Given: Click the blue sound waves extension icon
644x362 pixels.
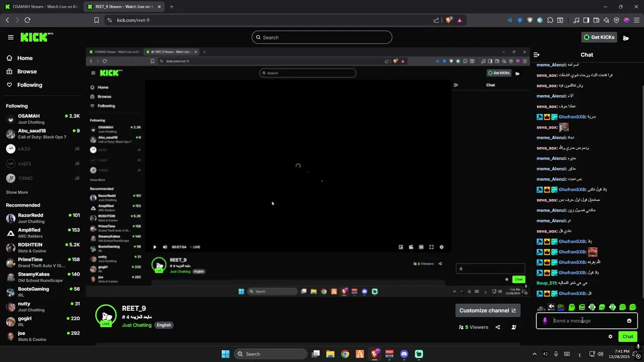Looking at the screenshot, I should click(x=510, y=20).
